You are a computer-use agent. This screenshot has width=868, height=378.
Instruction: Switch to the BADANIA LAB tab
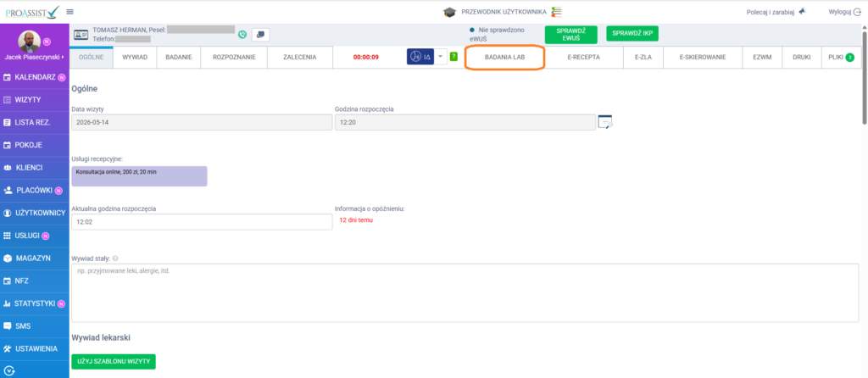tap(504, 57)
